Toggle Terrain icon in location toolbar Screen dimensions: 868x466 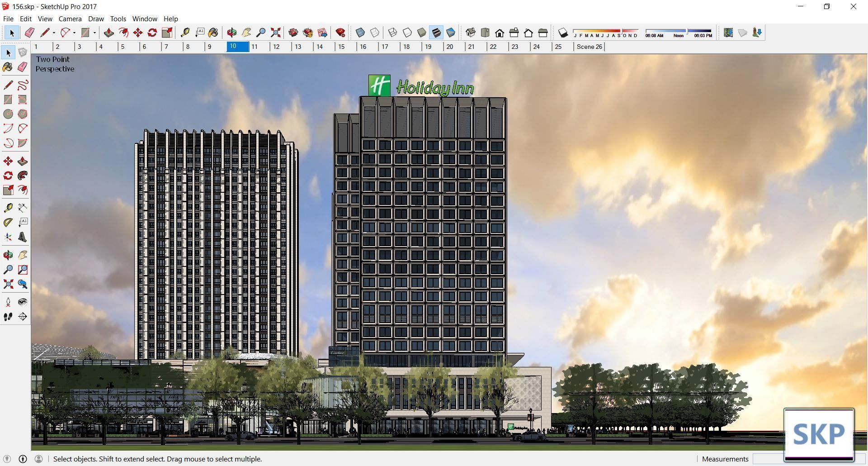coord(743,33)
